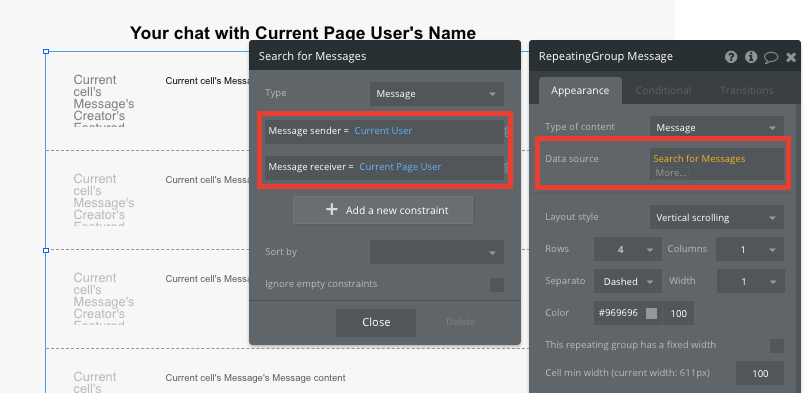Open the info icon in RepeatingGroup Message panel
808x393 pixels.
coord(751,57)
